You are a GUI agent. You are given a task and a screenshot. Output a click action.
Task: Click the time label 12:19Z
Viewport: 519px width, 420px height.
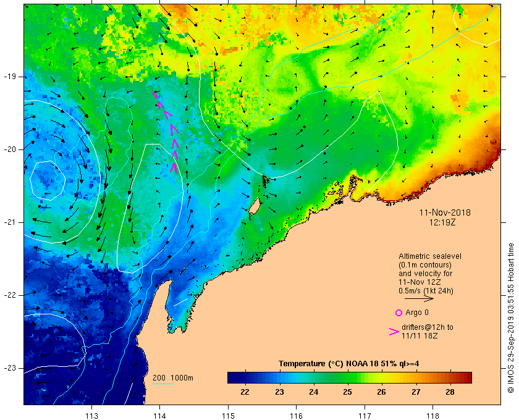442,222
